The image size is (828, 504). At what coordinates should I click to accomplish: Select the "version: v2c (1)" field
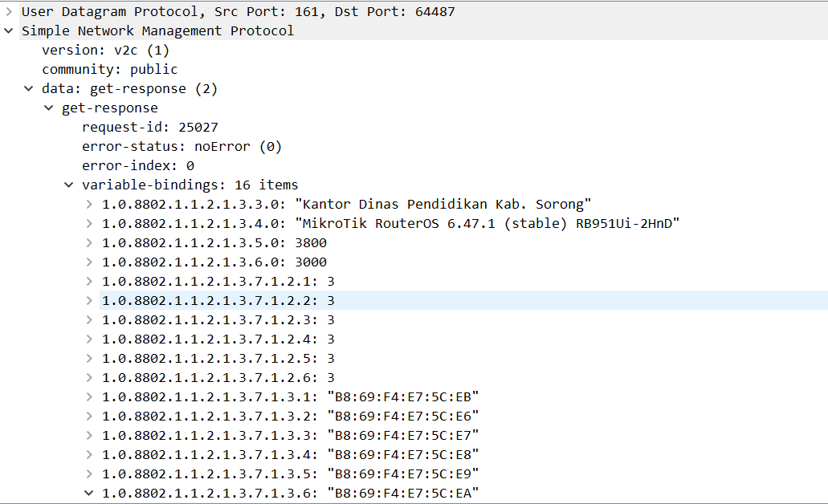tap(106, 50)
